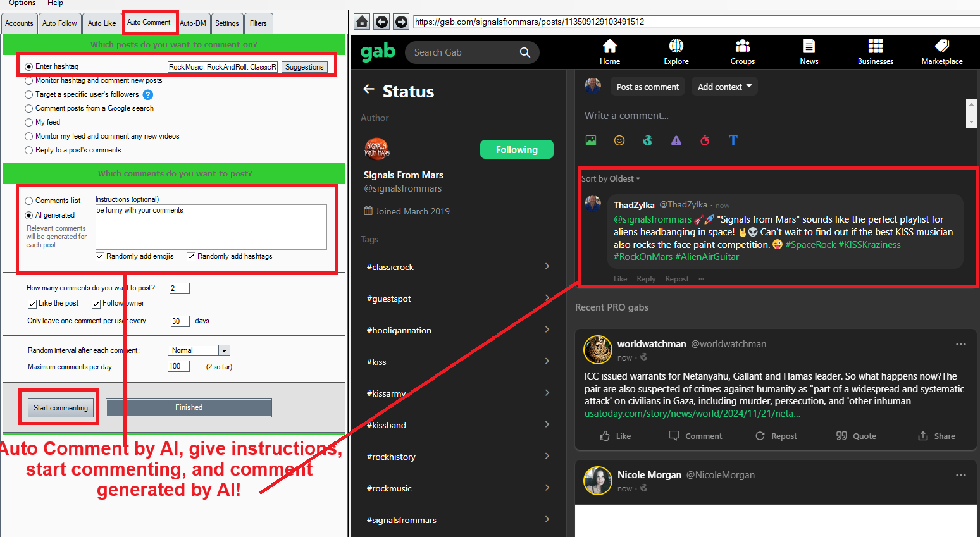Click Post as comment button
This screenshot has height=537, width=980.
click(647, 87)
